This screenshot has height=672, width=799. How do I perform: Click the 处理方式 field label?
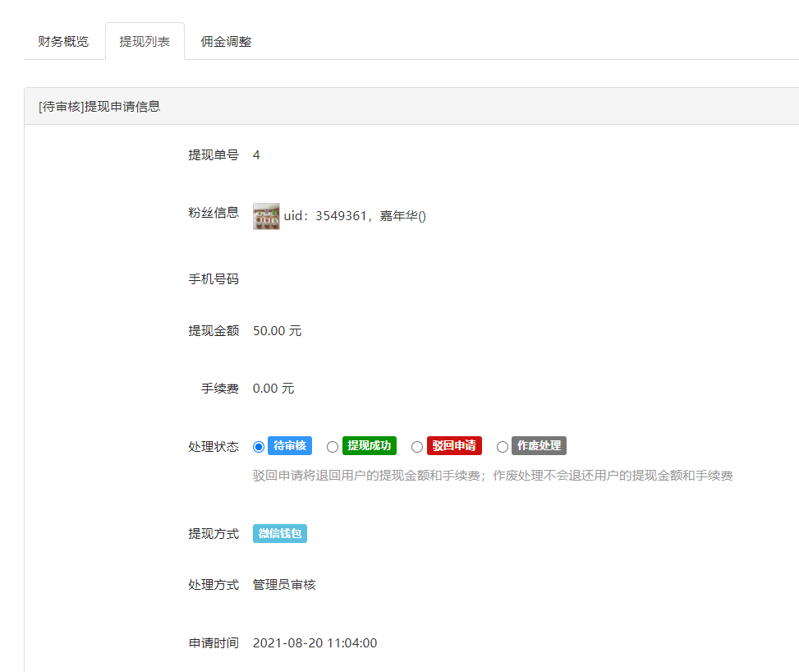pyautogui.click(x=214, y=585)
